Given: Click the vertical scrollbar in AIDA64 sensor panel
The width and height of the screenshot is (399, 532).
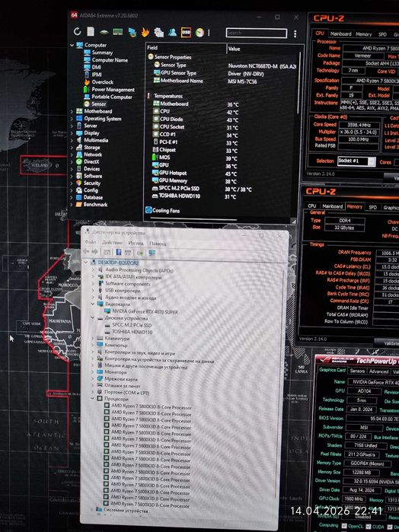Looking at the screenshot, I should (299, 83).
